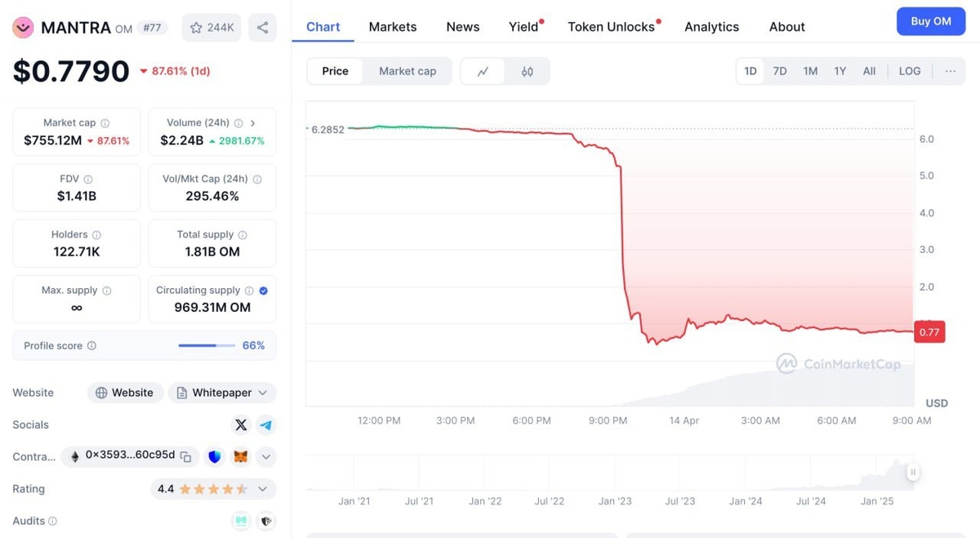
Task: Open Max. supply info icon
Action: (x=107, y=291)
